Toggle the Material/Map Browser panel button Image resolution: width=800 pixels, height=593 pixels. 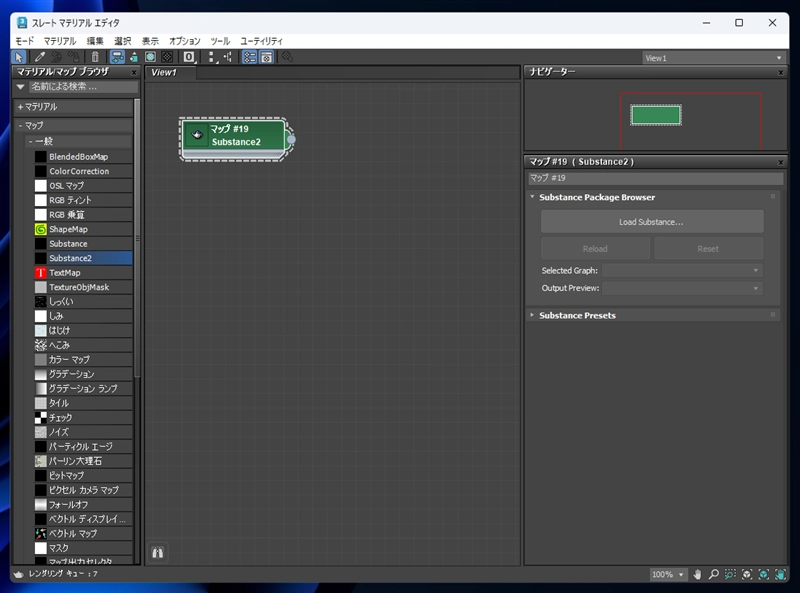tap(249, 58)
